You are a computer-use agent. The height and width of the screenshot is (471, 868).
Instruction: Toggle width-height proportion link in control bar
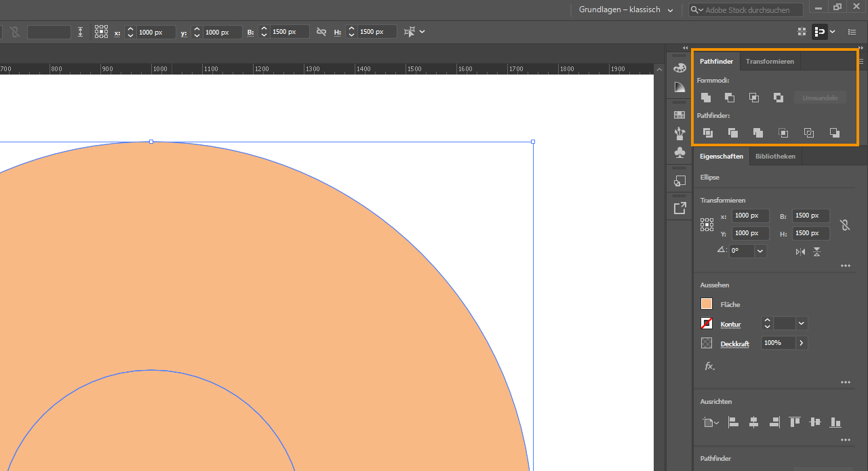pyautogui.click(x=321, y=32)
